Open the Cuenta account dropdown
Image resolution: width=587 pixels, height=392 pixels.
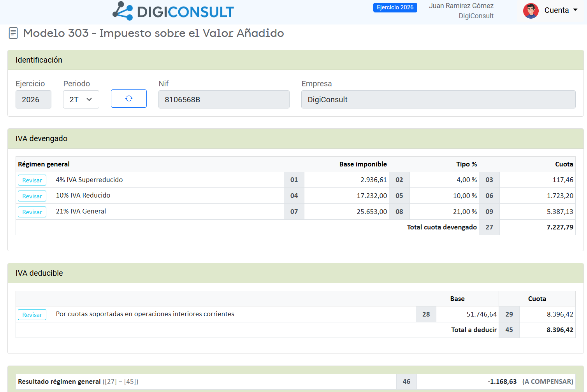point(561,10)
